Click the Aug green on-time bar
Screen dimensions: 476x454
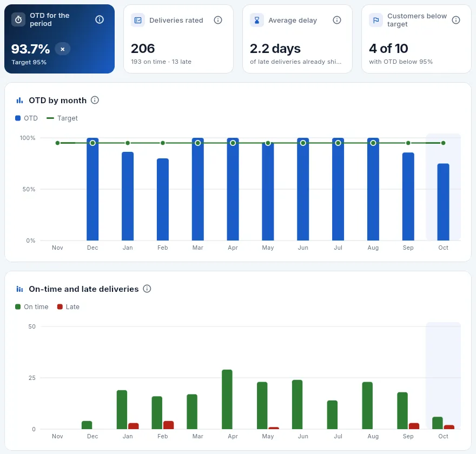tap(367, 405)
